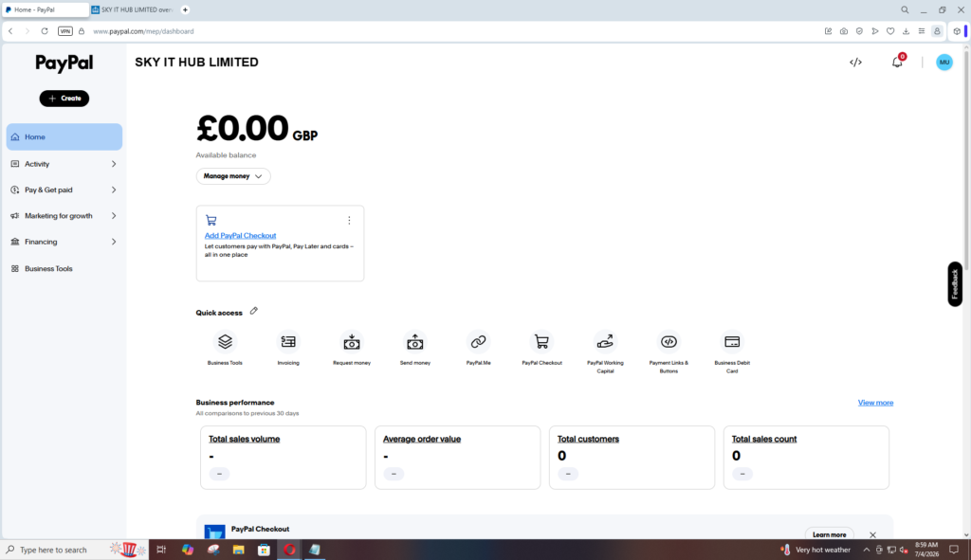
Task: Open the Business Debit Card quick access icon
Action: point(732,341)
